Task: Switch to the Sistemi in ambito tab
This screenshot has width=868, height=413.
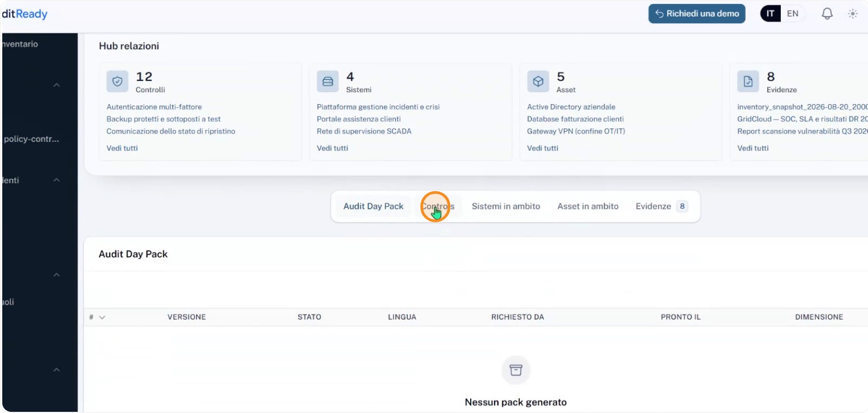Action: pos(506,206)
